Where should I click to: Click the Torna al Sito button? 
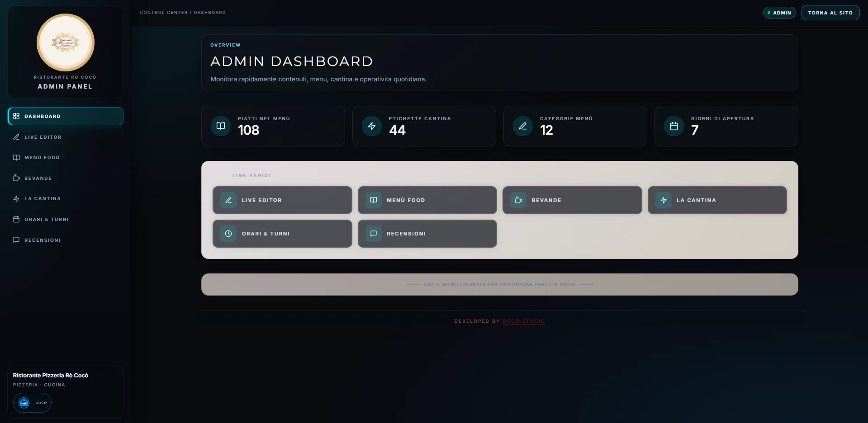point(830,13)
